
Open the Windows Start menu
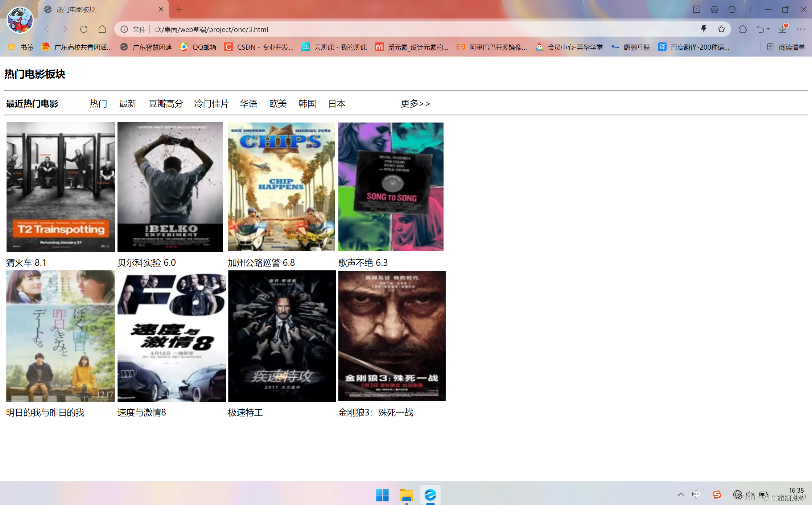tap(382, 495)
